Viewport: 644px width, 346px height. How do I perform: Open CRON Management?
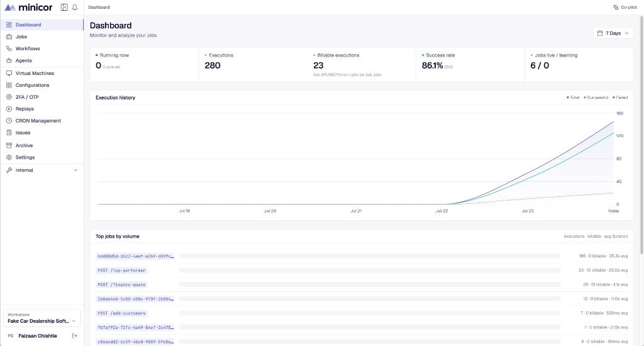tap(42, 121)
